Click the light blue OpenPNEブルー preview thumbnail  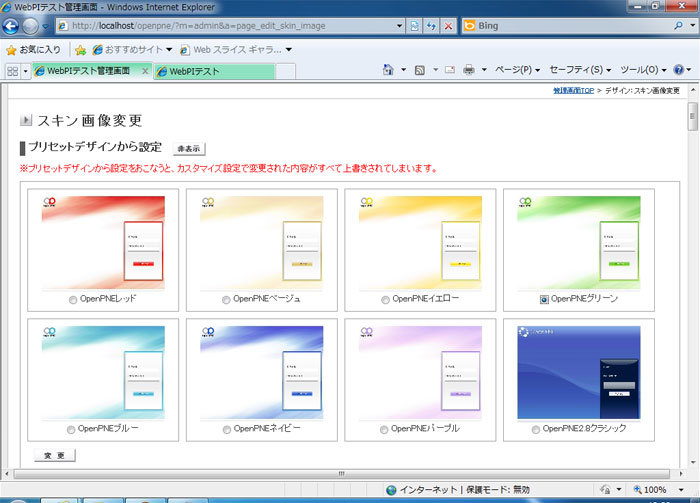pos(103,373)
